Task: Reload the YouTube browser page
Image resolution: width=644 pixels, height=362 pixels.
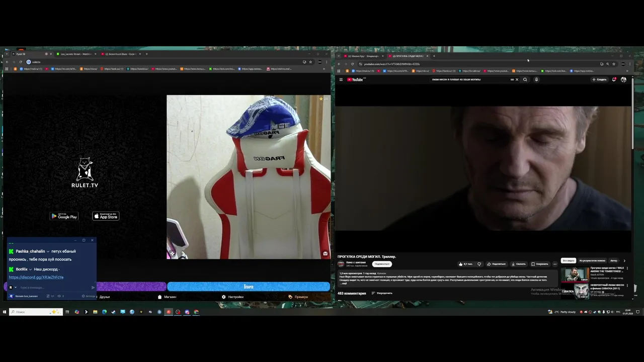Action: 352,64
